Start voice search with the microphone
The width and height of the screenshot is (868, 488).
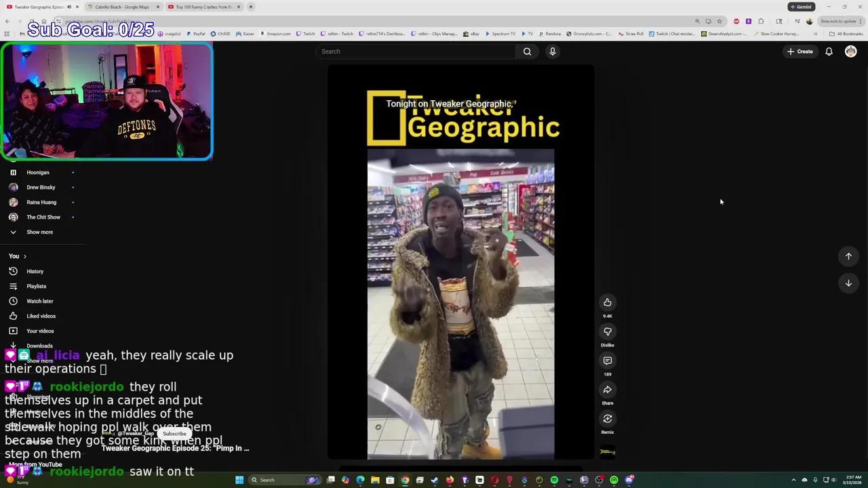pos(553,52)
